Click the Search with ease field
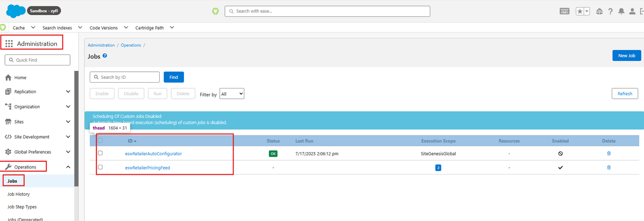This screenshot has width=644, height=221. pos(327,11)
